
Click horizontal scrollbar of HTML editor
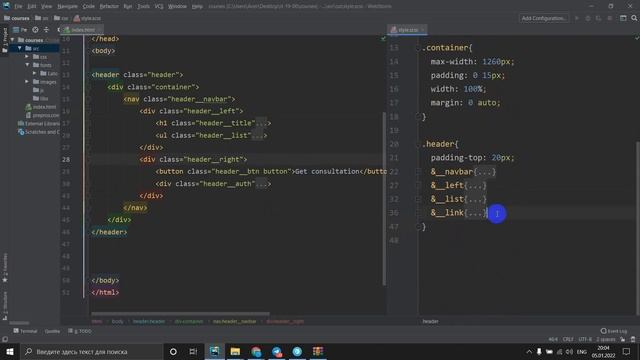pos(180,314)
